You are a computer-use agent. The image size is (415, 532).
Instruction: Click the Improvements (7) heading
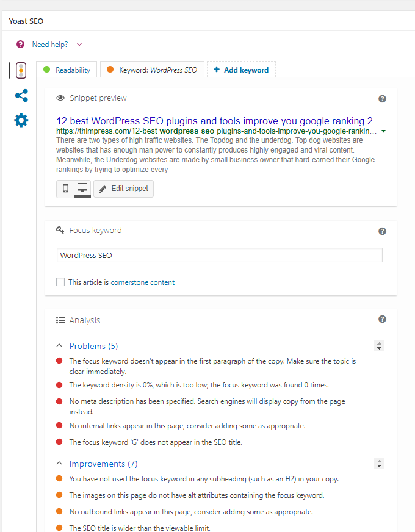(x=104, y=464)
